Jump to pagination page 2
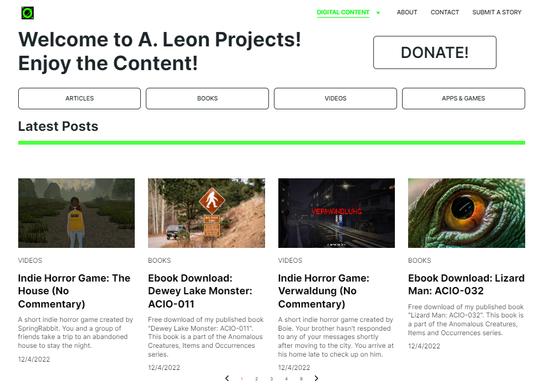The height and width of the screenshot is (392, 539). [256, 379]
